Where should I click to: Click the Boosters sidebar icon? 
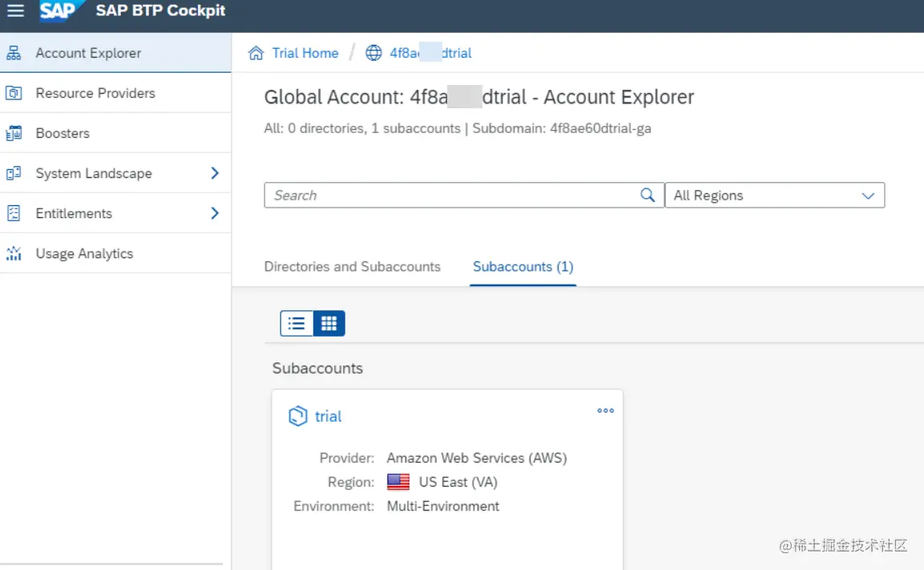coord(14,133)
